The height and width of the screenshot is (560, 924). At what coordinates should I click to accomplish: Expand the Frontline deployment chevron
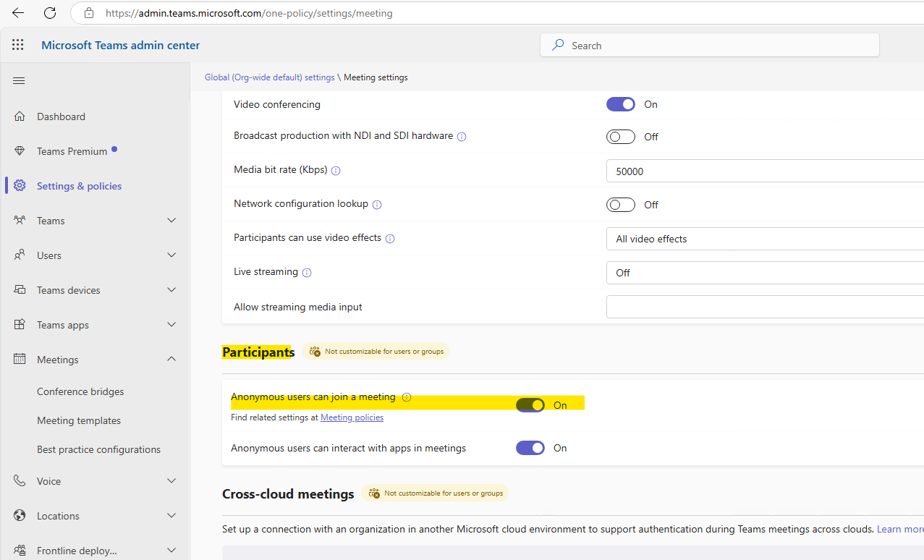point(171,551)
